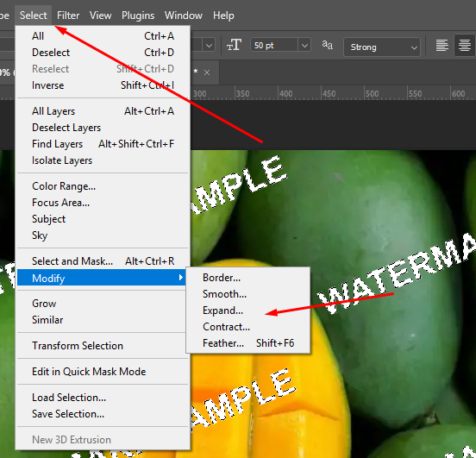
Task: Select All Layers menu entry
Action: (103, 111)
